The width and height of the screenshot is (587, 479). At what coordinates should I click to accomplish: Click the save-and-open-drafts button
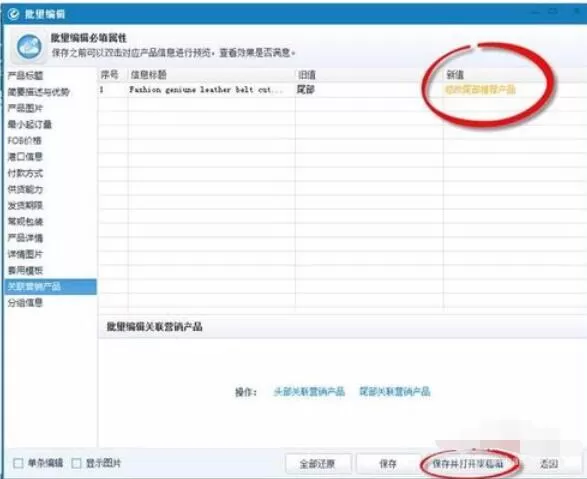(x=468, y=464)
